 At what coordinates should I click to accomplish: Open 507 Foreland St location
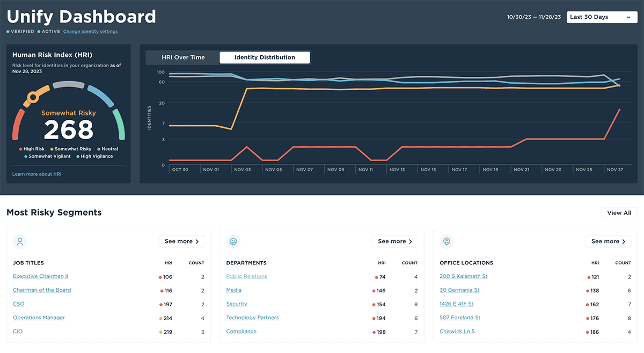pos(460,318)
